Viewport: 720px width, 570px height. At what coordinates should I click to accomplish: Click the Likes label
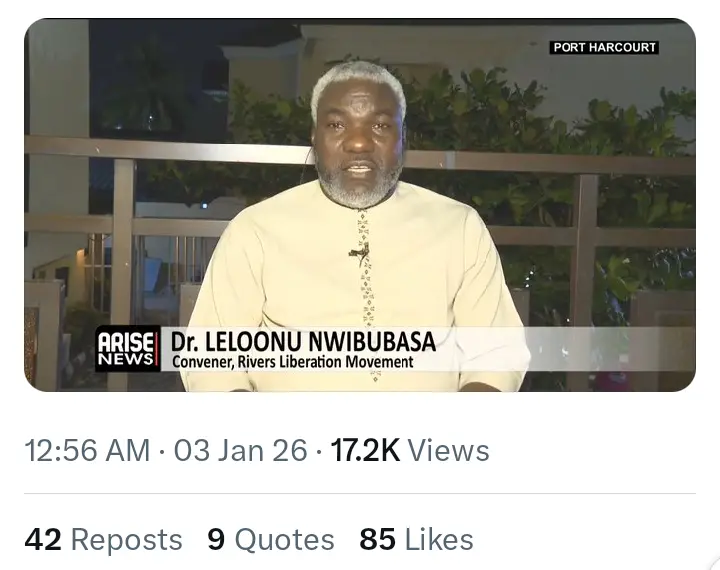(x=438, y=540)
